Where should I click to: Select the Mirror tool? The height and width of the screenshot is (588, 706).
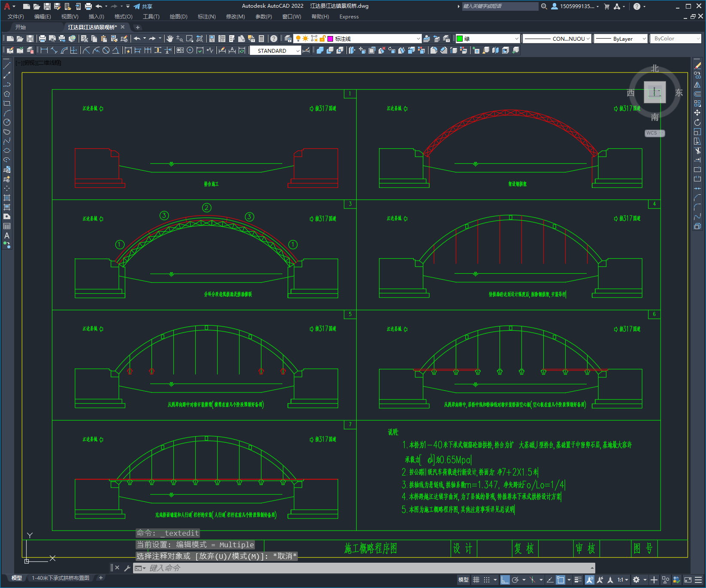click(x=697, y=84)
